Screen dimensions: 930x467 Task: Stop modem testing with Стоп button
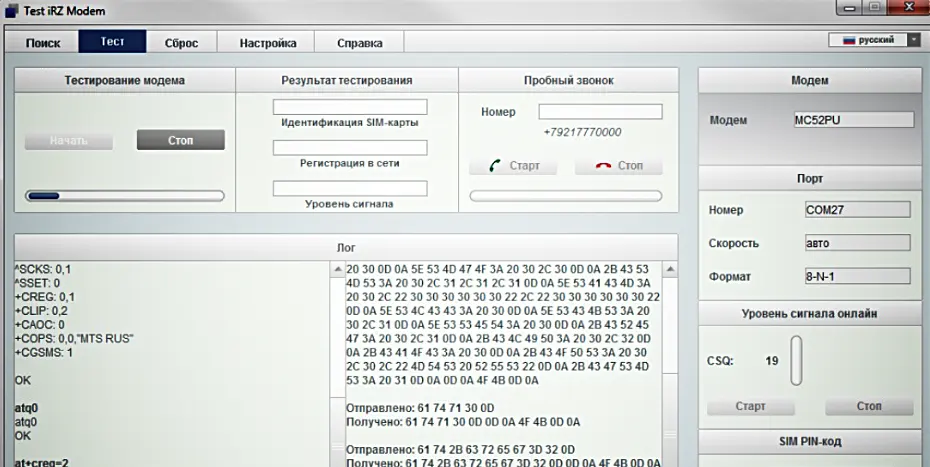pos(180,141)
